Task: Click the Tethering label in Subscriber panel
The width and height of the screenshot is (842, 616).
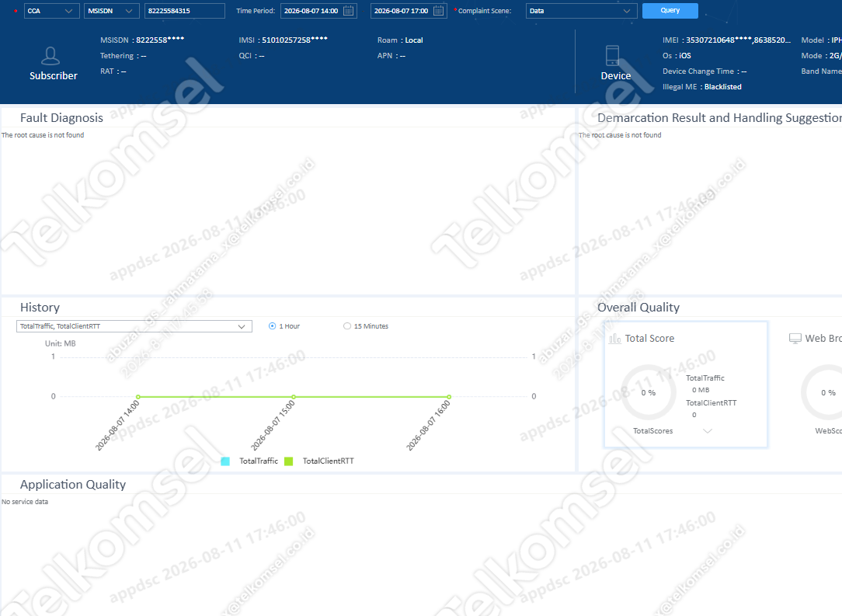Action: click(x=117, y=55)
